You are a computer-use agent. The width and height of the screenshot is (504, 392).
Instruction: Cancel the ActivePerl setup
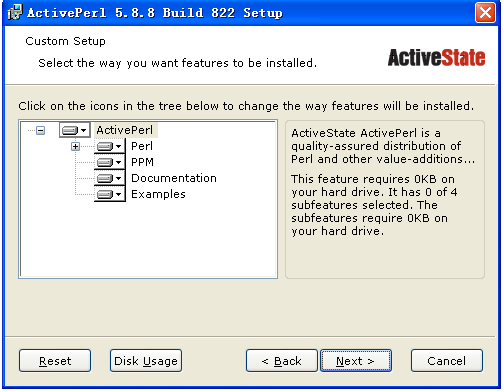[x=447, y=360]
